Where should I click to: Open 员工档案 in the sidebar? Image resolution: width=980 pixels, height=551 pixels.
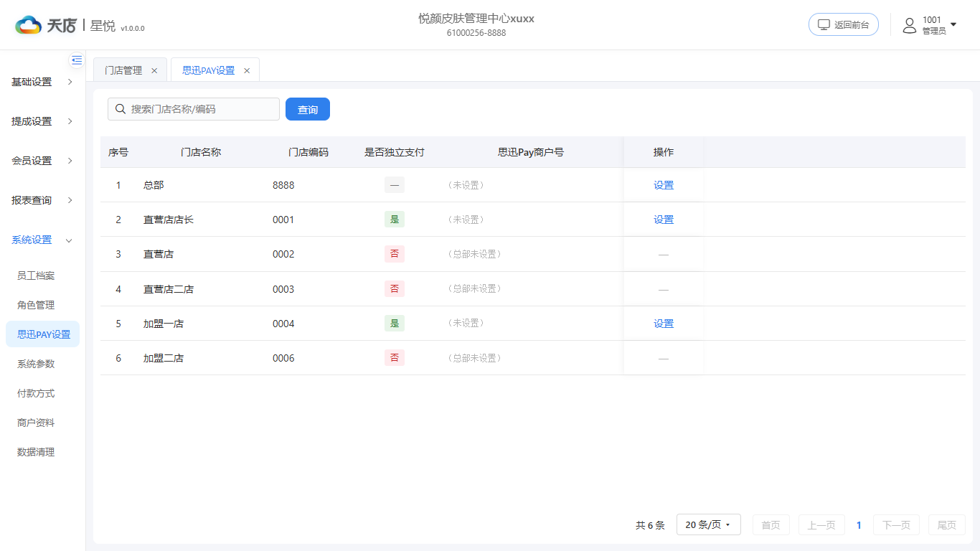(42, 275)
